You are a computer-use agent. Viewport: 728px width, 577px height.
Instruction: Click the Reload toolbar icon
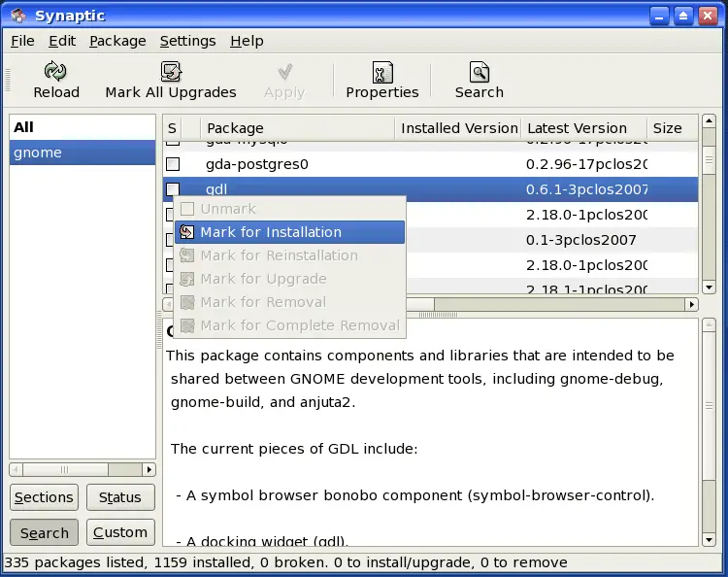[x=55, y=71]
